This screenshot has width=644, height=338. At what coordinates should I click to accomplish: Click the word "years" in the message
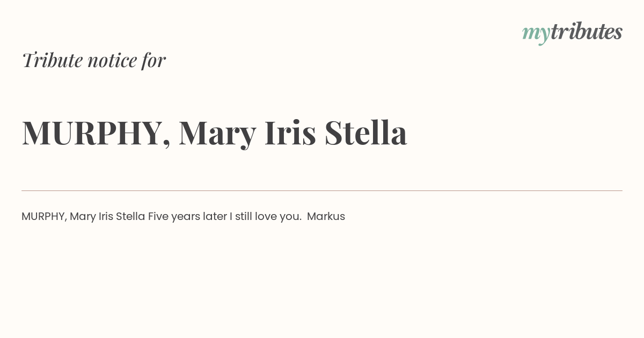click(x=186, y=217)
